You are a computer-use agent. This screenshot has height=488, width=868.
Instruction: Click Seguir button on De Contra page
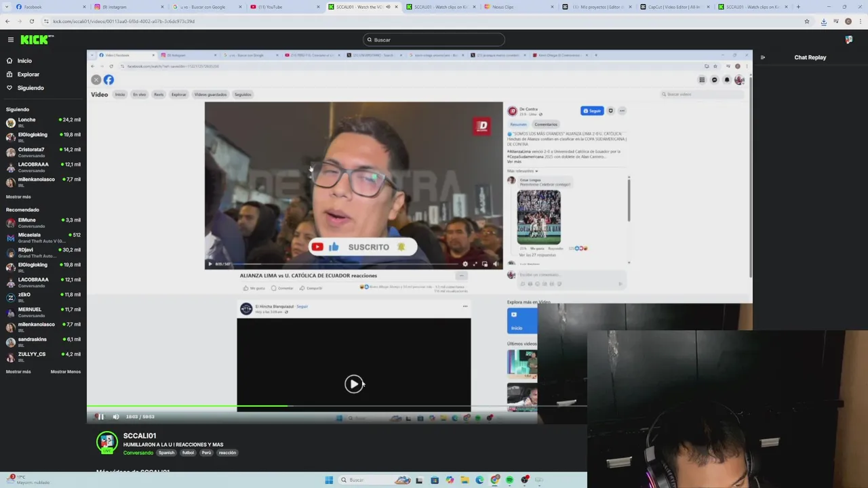coord(592,110)
